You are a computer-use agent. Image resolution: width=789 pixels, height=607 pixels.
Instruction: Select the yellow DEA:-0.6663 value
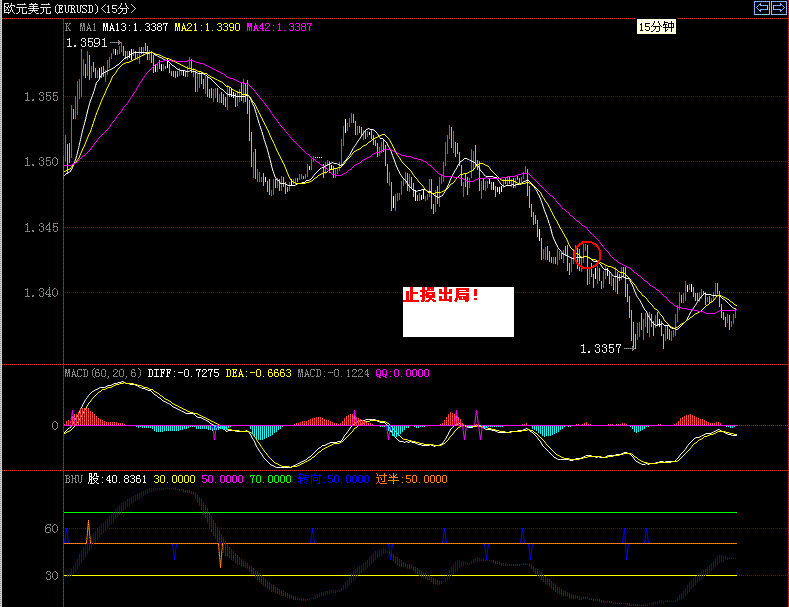point(258,373)
